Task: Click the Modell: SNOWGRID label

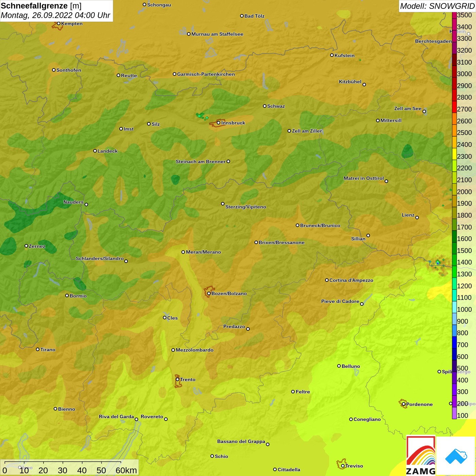Action: click(437, 6)
